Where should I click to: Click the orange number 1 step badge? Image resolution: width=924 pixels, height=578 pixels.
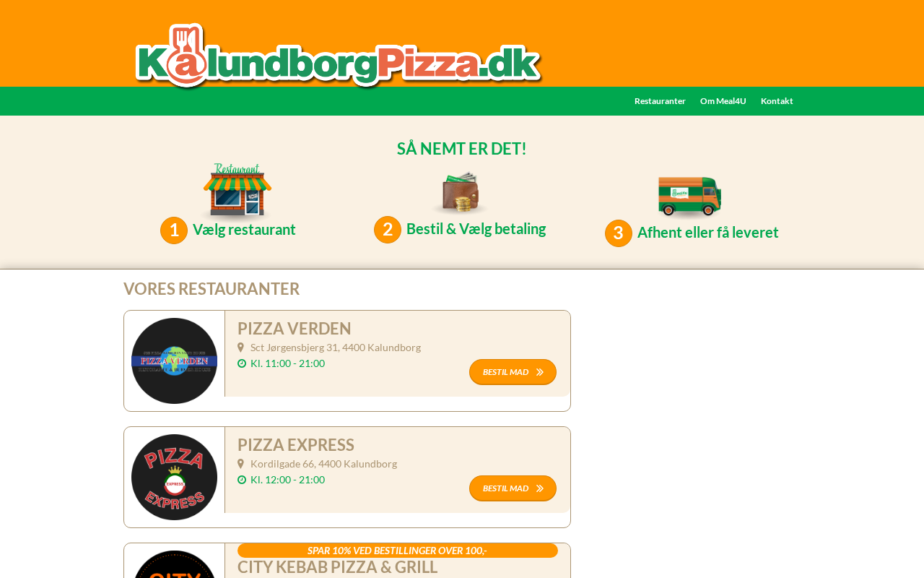tap(174, 230)
